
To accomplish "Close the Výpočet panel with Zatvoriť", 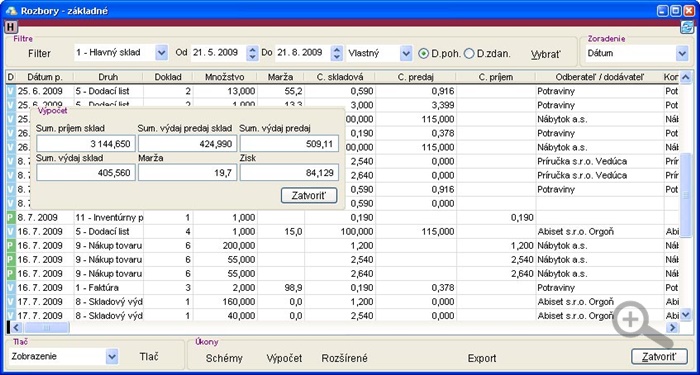I will tap(309, 196).
